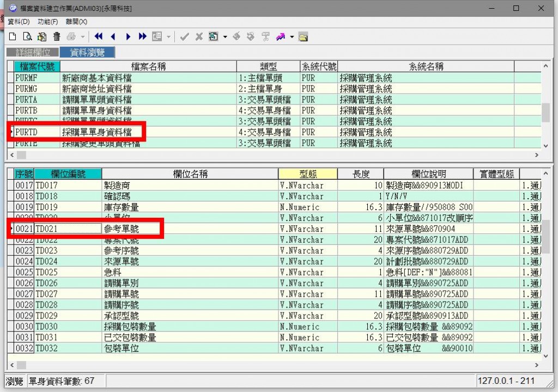Select the PURMF row
558x392 pixels.
[x=274, y=77]
